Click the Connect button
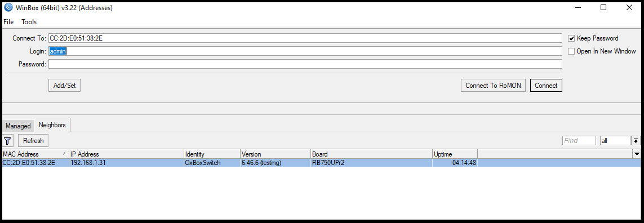This screenshot has height=223, width=644. [x=546, y=86]
